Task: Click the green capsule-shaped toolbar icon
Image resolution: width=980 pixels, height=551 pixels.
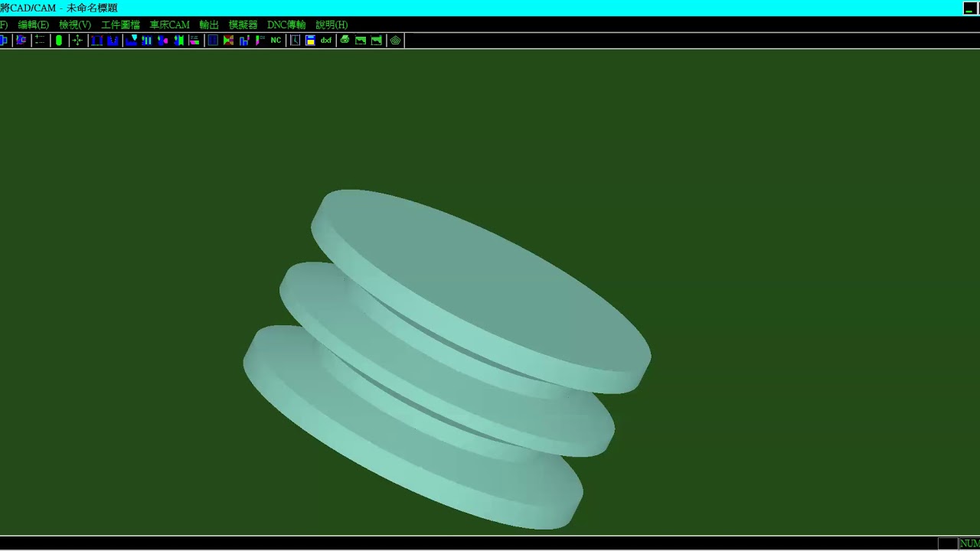Action: 59,41
